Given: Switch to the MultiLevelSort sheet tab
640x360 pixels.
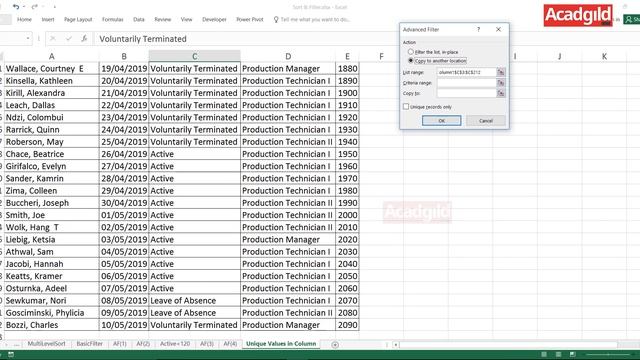Looking at the screenshot, I should click(46, 344).
